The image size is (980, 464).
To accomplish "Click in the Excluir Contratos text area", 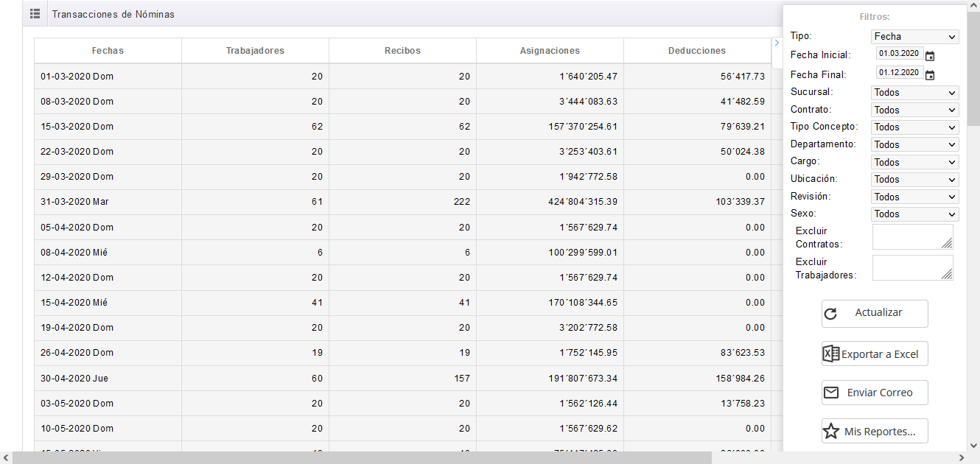I will (912, 237).
